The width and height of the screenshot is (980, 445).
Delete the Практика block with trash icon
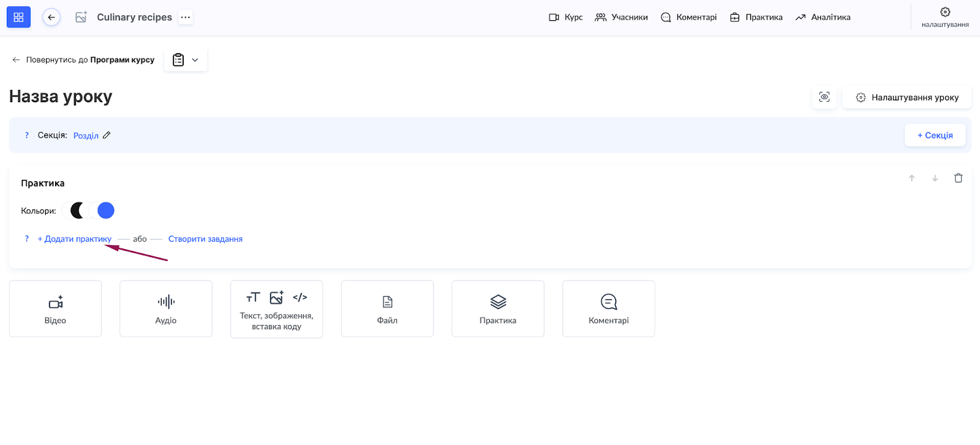959,178
